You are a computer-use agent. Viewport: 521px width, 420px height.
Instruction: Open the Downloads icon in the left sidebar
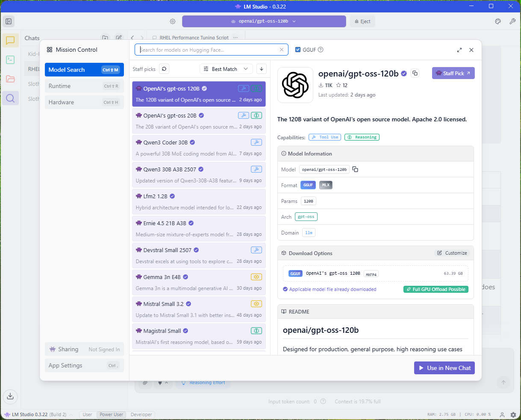pyautogui.click(x=10, y=396)
